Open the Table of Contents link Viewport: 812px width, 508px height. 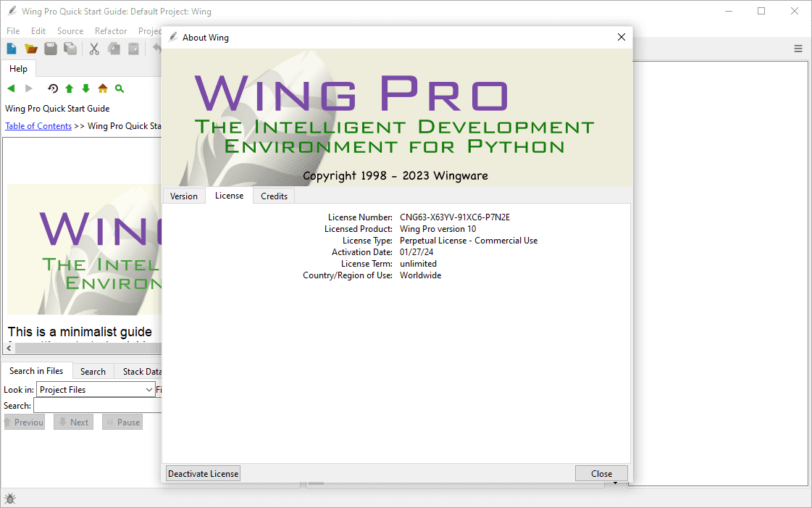[38, 126]
